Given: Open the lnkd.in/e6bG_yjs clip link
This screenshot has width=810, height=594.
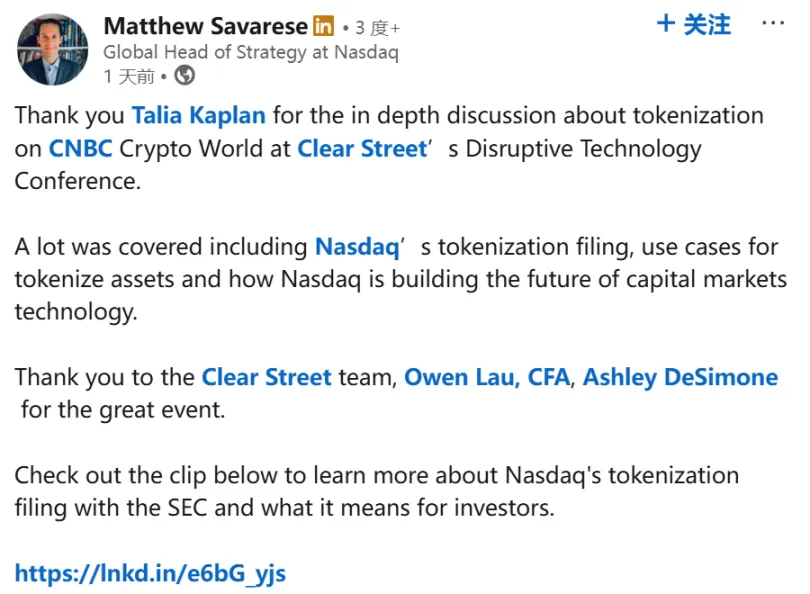Looking at the screenshot, I should 150,573.
